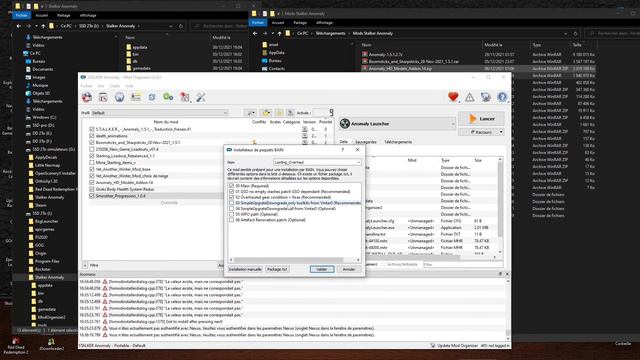
Task: Open the Nexus globe toolbar icon
Action: (119, 97)
